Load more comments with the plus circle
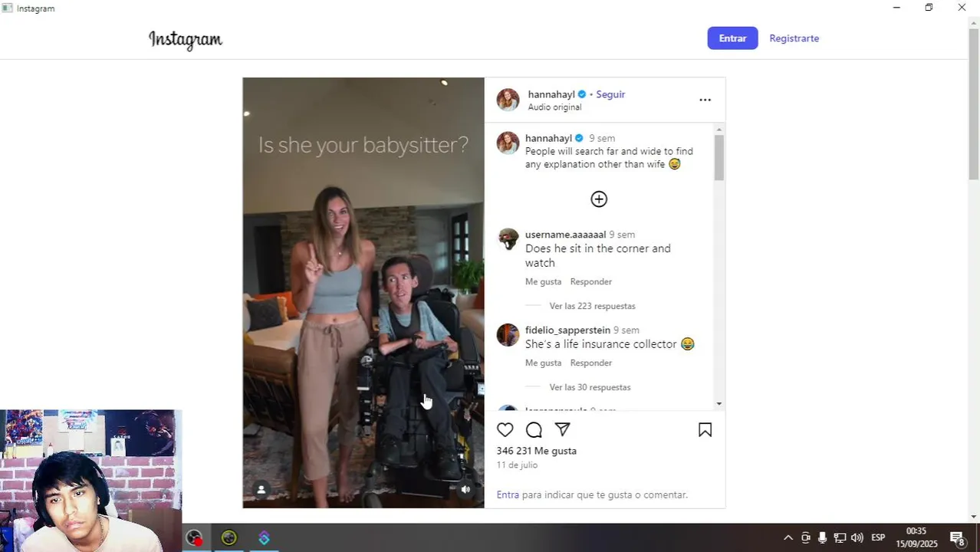The width and height of the screenshot is (980, 552). (599, 199)
